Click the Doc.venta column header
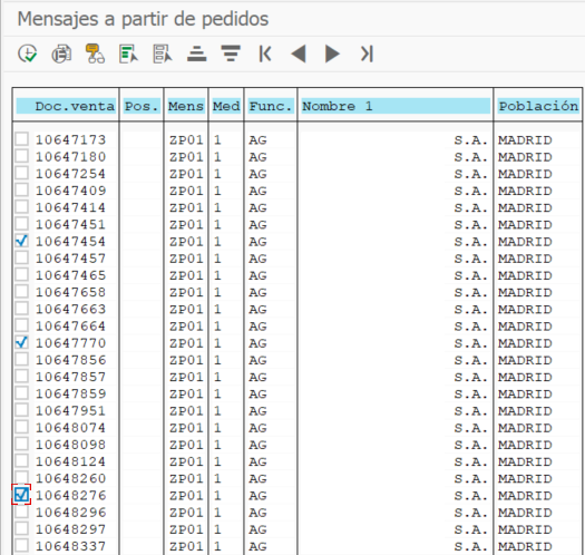Screen dimensions: 585x555 point(66,106)
